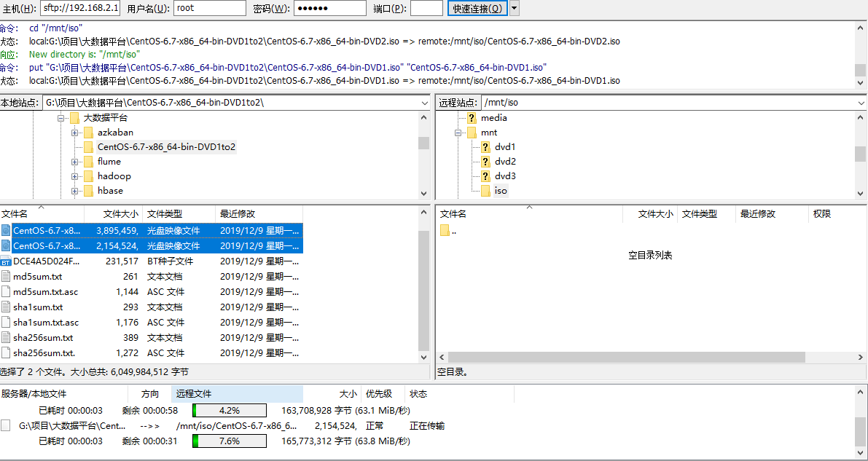This screenshot has height=461, width=868.
Task: Click the parent folder '..' icon in remote list
Action: [445, 231]
